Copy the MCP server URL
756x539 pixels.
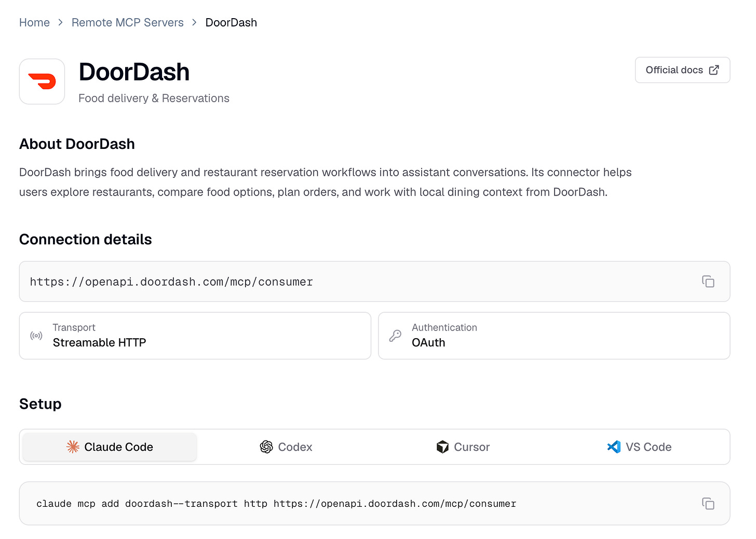coord(708,282)
